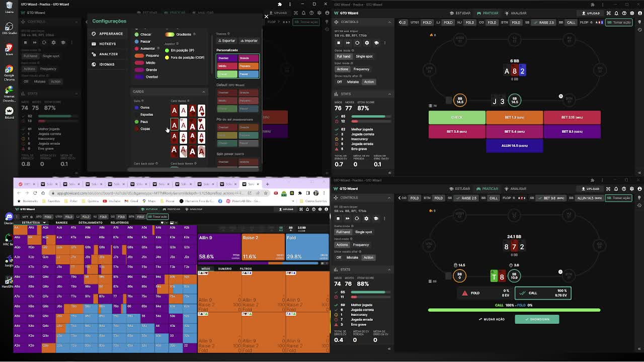Set show results to Off in top-right window
The image size is (644, 362).
point(339,82)
